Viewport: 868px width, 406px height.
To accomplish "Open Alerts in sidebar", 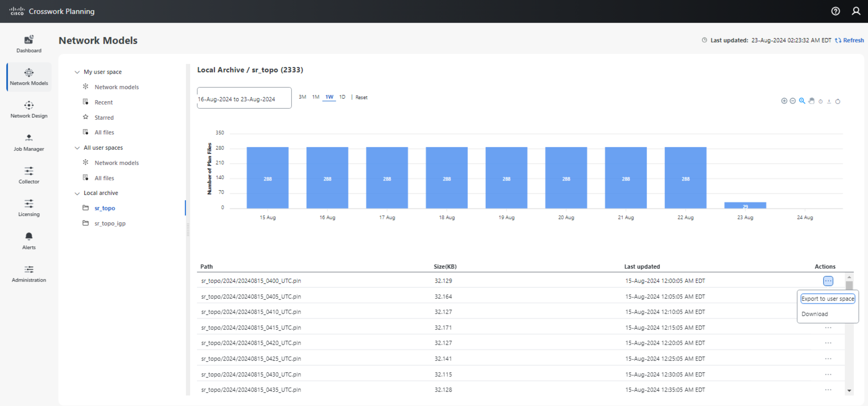I will [x=29, y=241].
